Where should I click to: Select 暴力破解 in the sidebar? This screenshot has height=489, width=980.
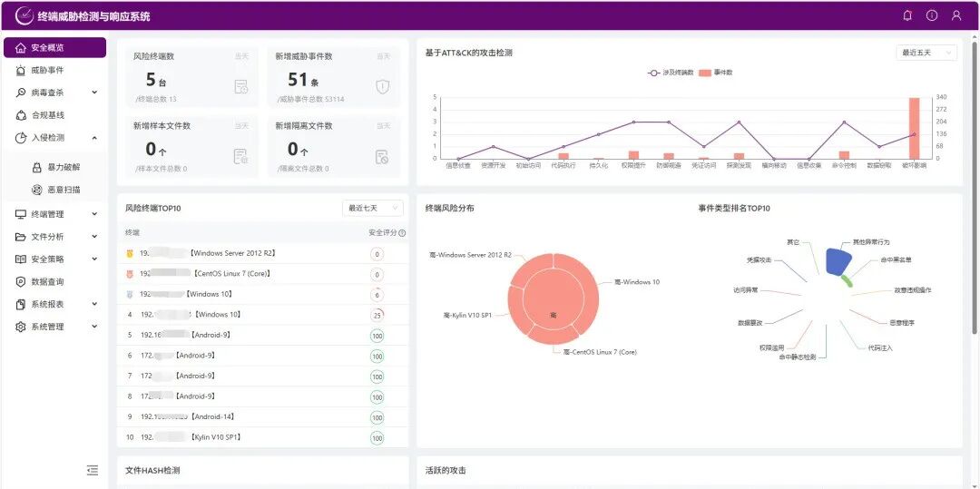[64, 167]
